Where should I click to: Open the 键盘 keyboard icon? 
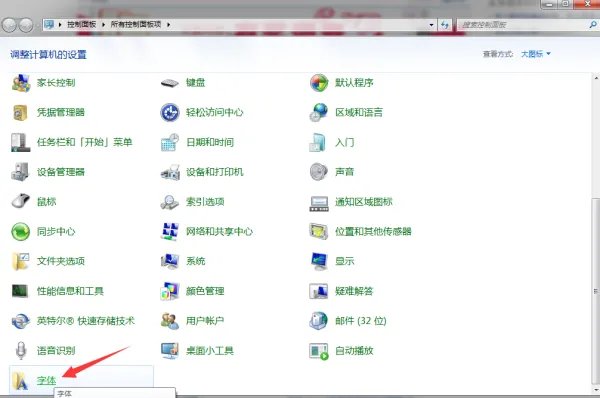tap(170, 83)
